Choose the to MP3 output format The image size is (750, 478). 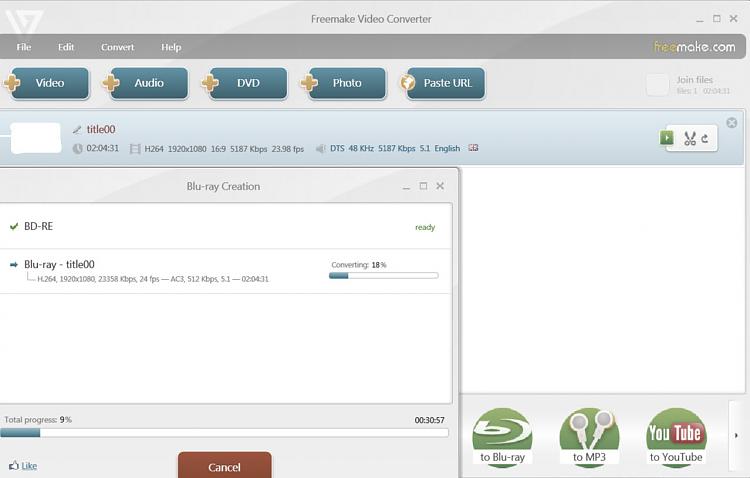(x=589, y=437)
